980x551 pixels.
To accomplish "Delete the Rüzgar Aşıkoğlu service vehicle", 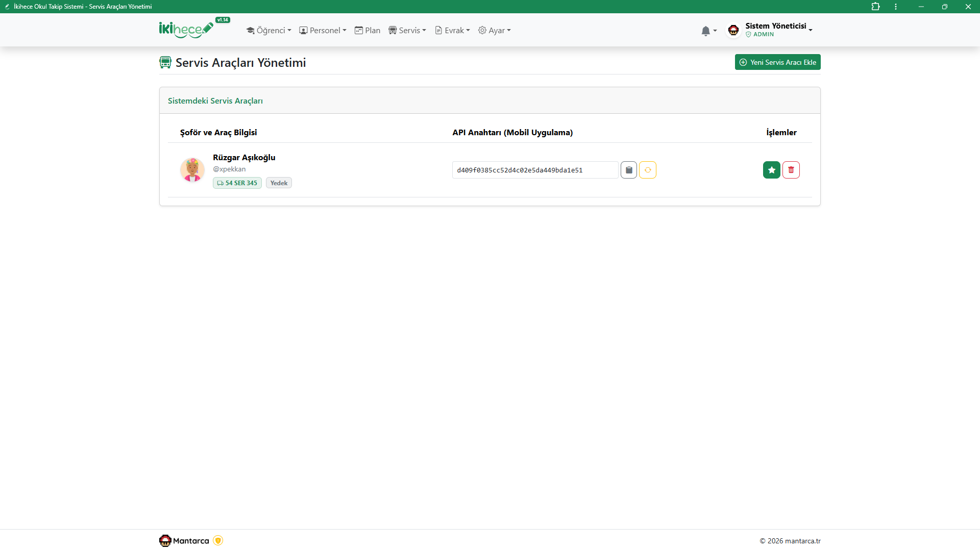I will (791, 170).
